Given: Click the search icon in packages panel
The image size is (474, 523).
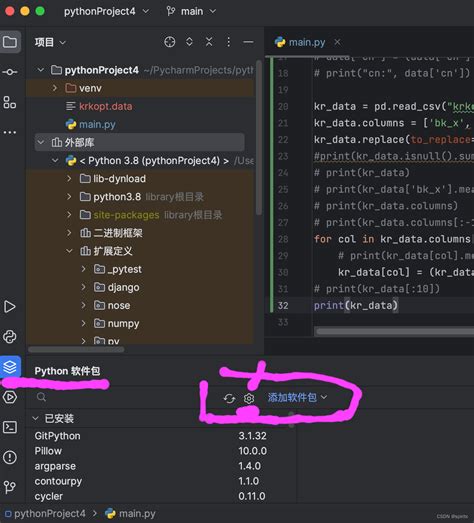Looking at the screenshot, I should click(41, 397).
